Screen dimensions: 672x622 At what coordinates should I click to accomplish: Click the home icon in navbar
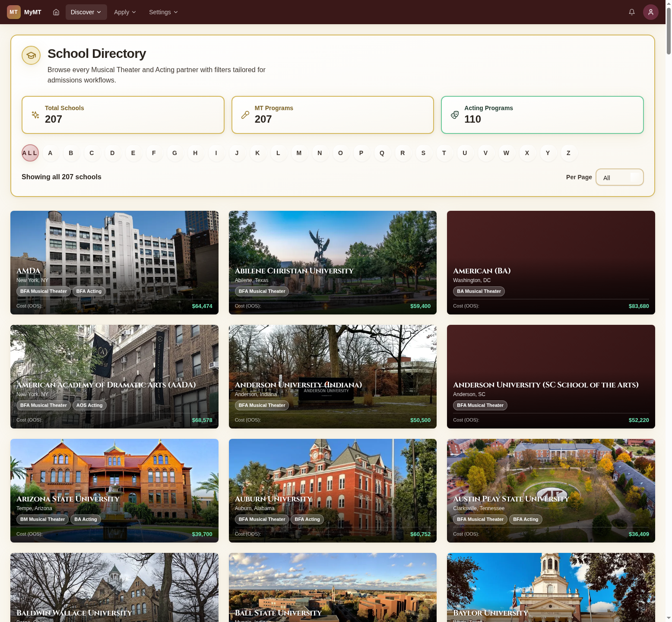56,12
